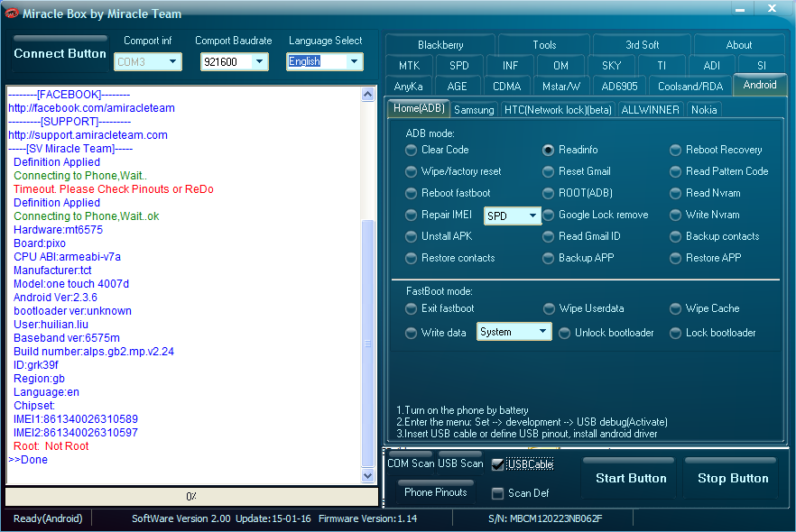Open the Language Select dropdown

click(324, 62)
